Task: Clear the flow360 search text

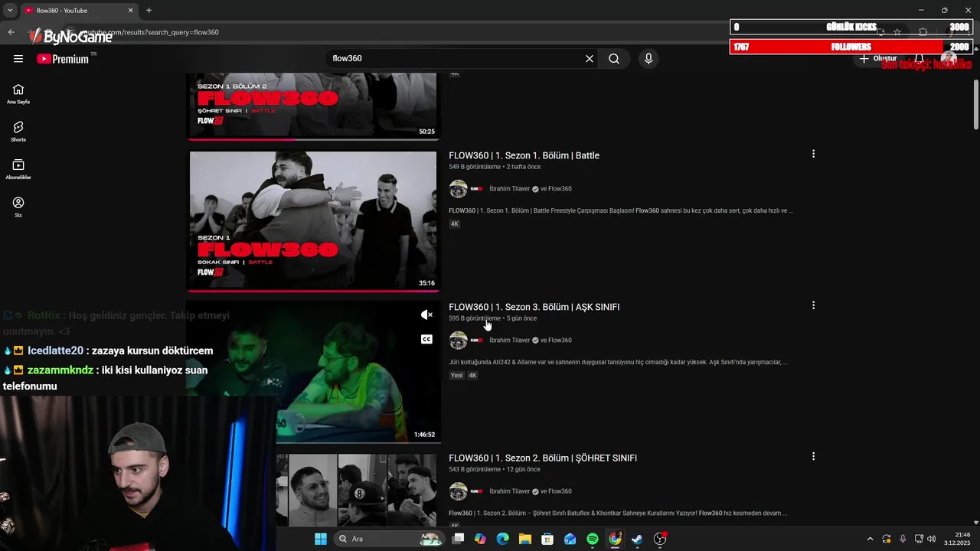Action: (590, 59)
